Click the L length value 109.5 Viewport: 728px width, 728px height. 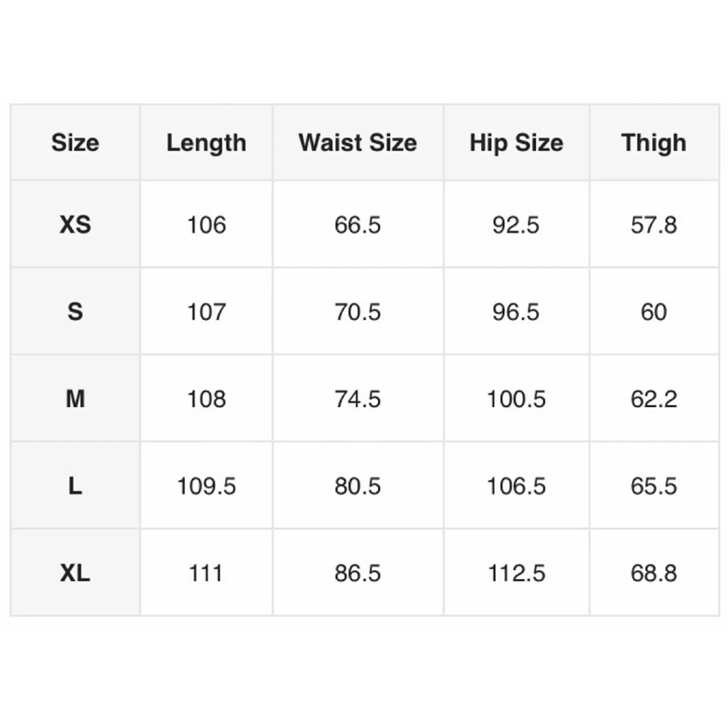tap(206, 486)
